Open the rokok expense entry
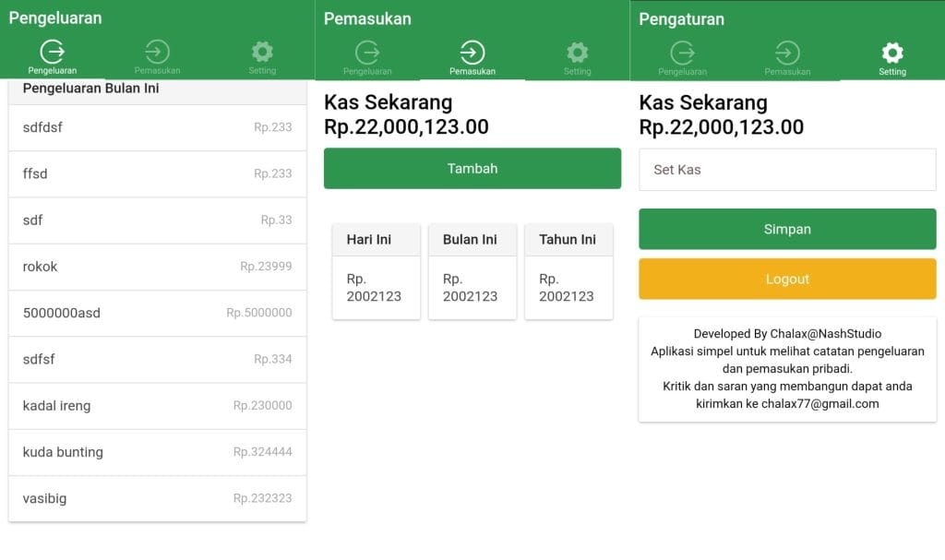 157,267
